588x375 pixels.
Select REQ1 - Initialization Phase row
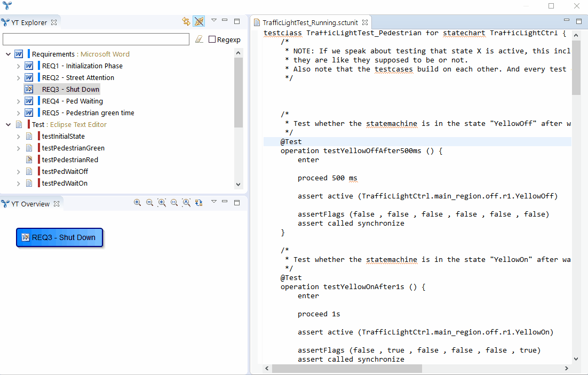[x=82, y=66]
